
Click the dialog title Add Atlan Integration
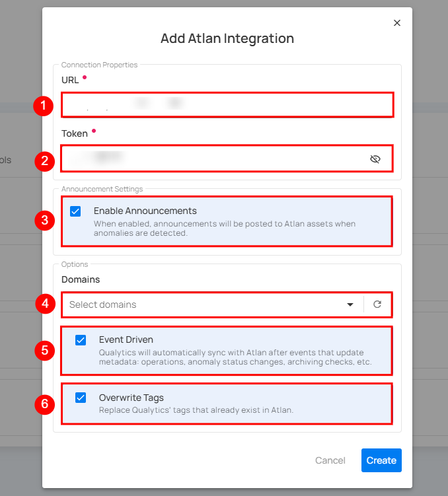[227, 38]
